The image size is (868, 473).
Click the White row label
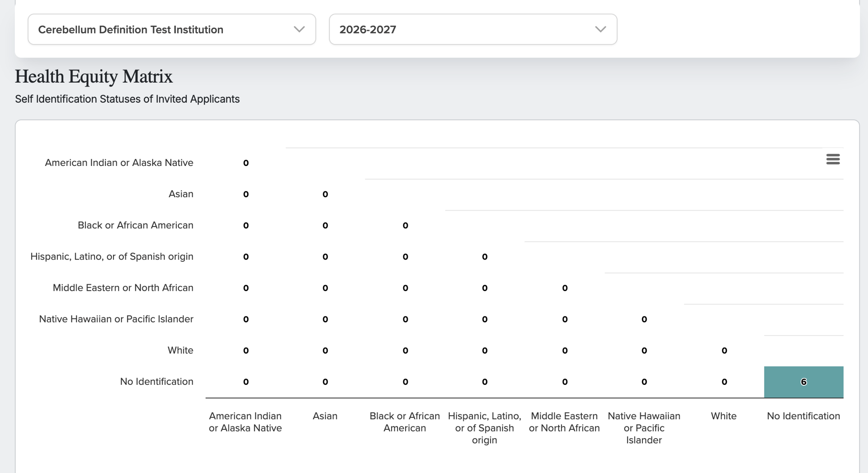click(180, 350)
